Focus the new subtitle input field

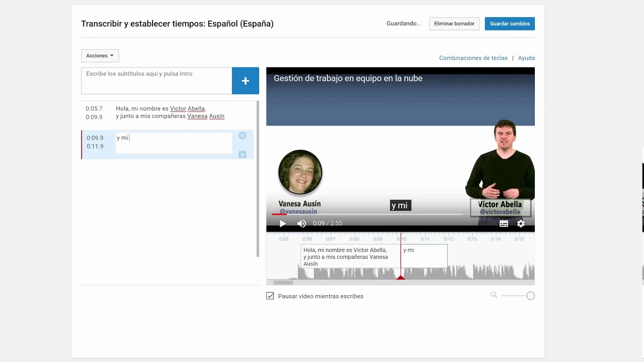[156, 80]
